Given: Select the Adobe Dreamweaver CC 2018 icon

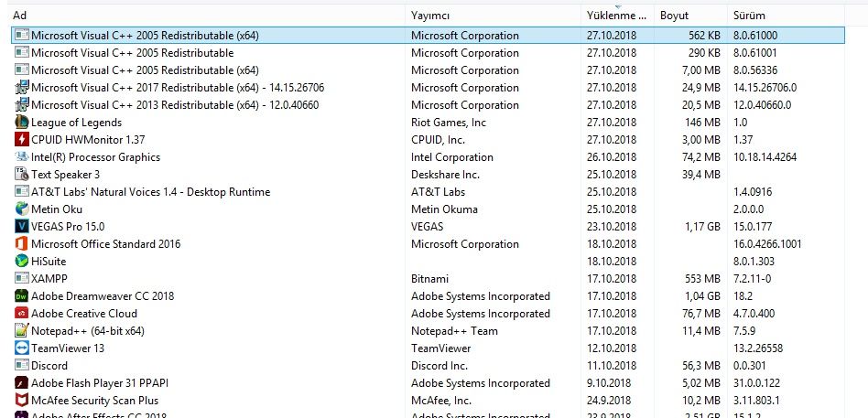Looking at the screenshot, I should [x=22, y=296].
